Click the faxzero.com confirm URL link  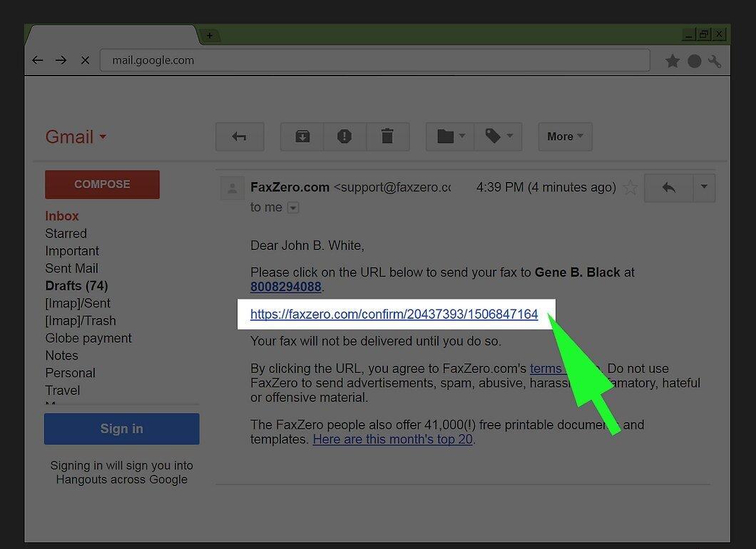[394, 314]
